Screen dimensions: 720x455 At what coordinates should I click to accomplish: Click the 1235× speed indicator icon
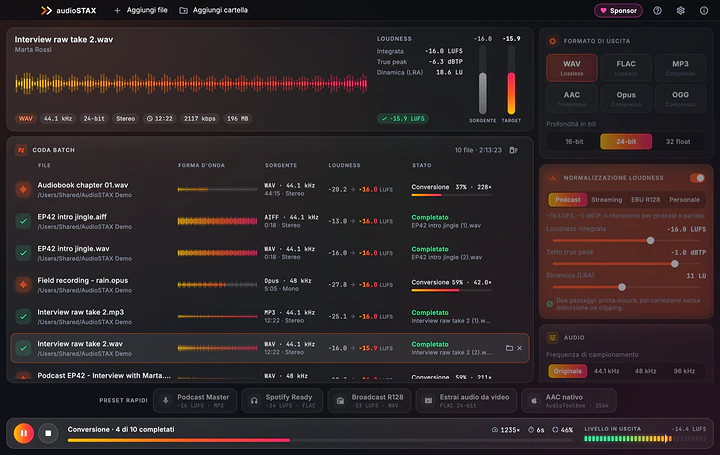(x=495, y=430)
